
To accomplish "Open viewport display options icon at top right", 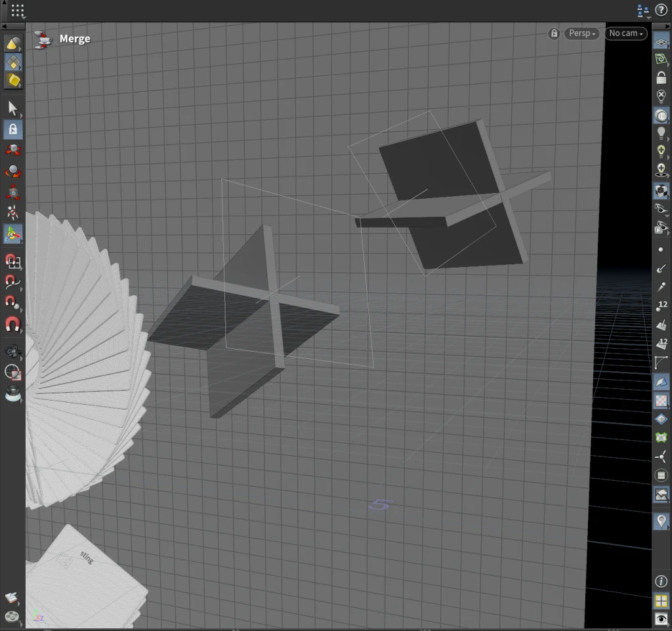I will pyautogui.click(x=643, y=10).
